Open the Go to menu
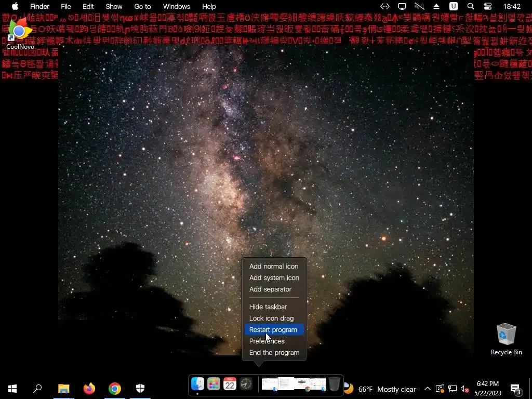 pos(142,6)
